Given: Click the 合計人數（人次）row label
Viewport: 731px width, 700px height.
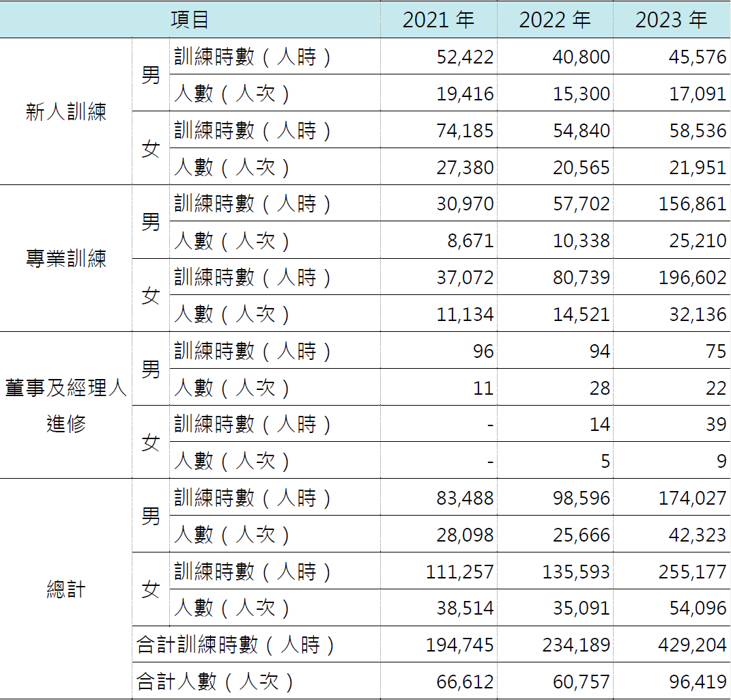Looking at the screenshot, I should (x=216, y=682).
